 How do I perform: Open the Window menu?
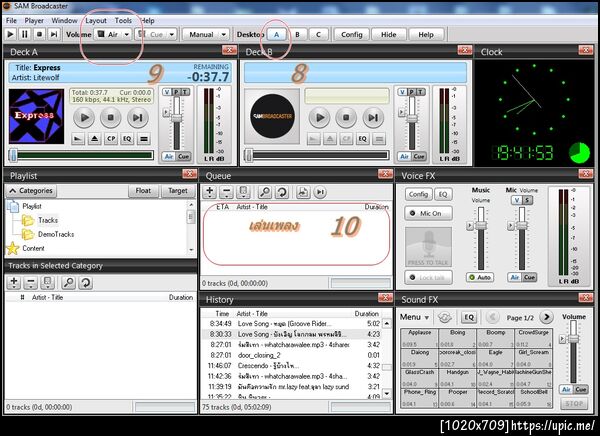click(x=64, y=21)
